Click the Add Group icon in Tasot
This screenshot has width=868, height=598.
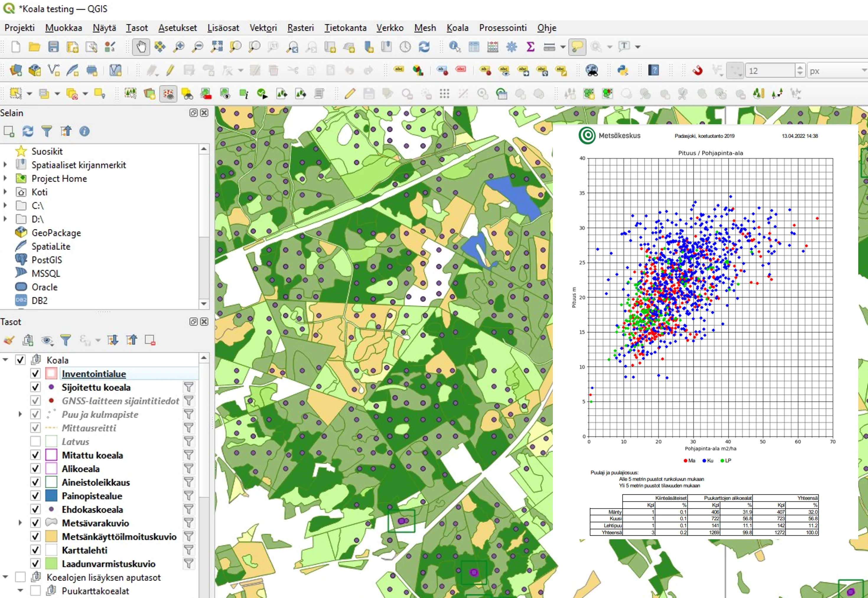(28, 340)
